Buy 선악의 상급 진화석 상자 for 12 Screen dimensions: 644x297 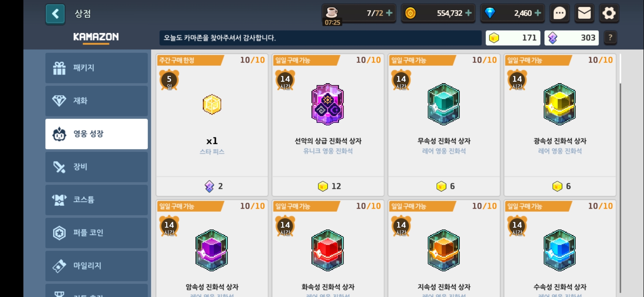(328, 186)
